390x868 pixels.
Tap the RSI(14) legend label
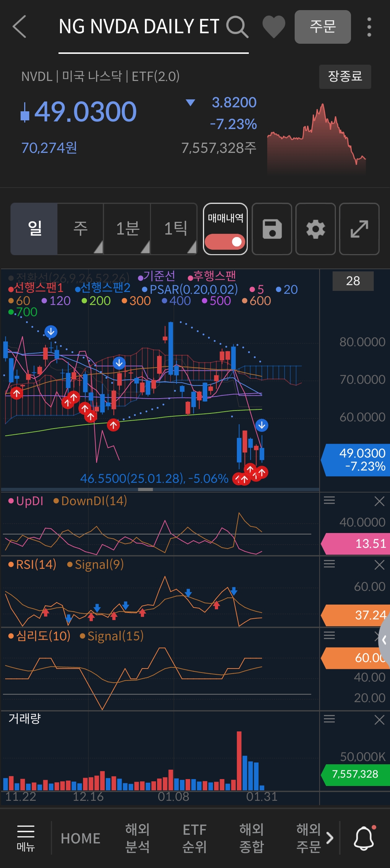pos(32,564)
